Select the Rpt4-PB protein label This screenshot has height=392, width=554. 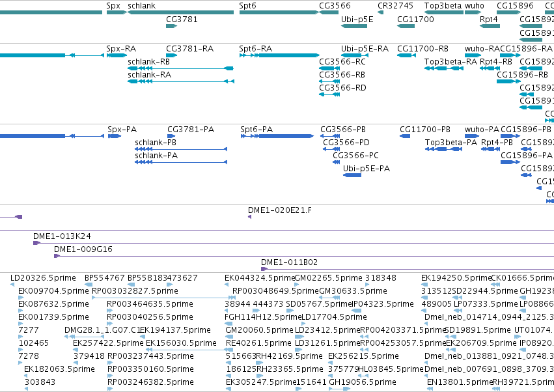(497, 143)
